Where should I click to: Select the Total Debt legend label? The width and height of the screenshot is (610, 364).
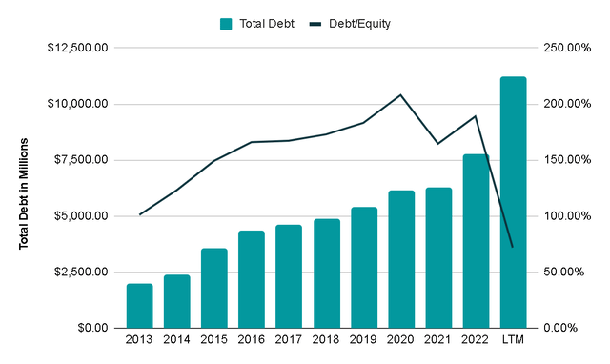267,24
